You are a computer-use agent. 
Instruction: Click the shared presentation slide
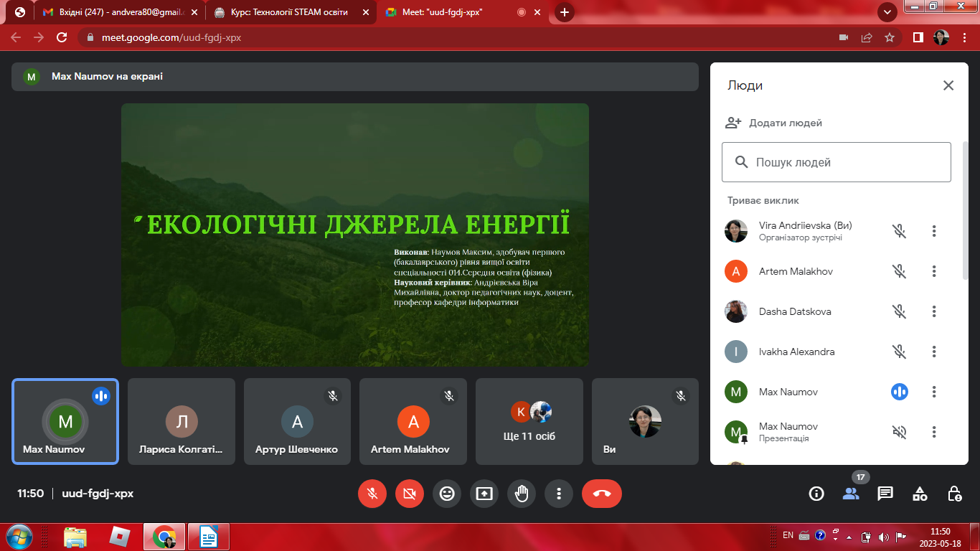(x=355, y=235)
